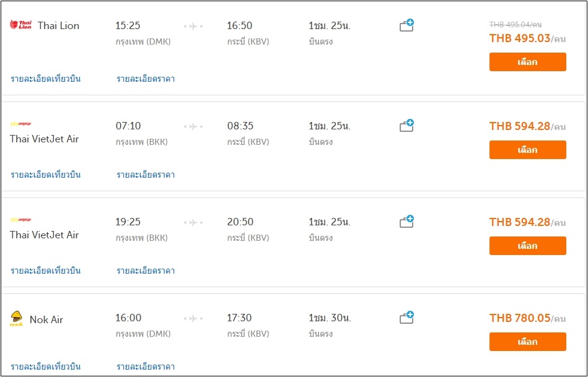The height and width of the screenshot is (377, 588).
Task: Show flight details for 19:25 VietJet flight
Action: pos(45,271)
